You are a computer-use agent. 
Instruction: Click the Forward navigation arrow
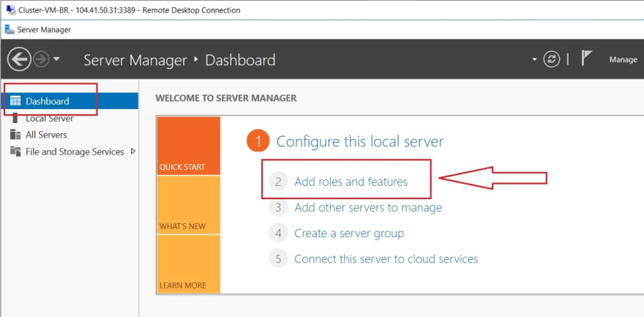point(41,60)
